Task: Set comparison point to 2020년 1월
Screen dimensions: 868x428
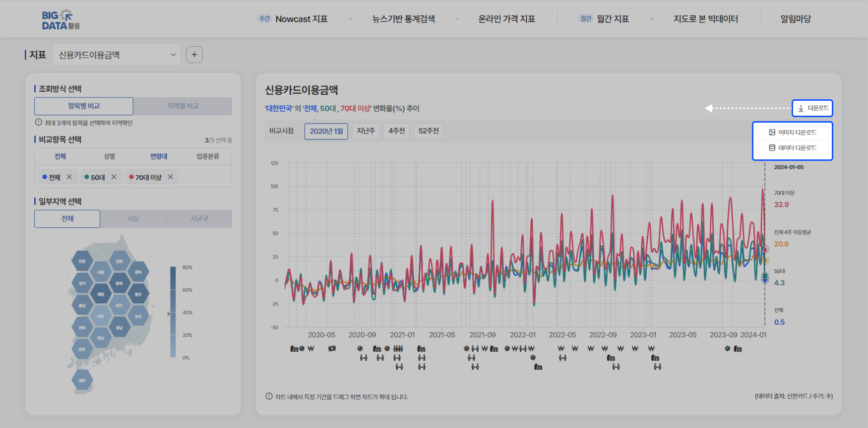Action: coord(326,131)
